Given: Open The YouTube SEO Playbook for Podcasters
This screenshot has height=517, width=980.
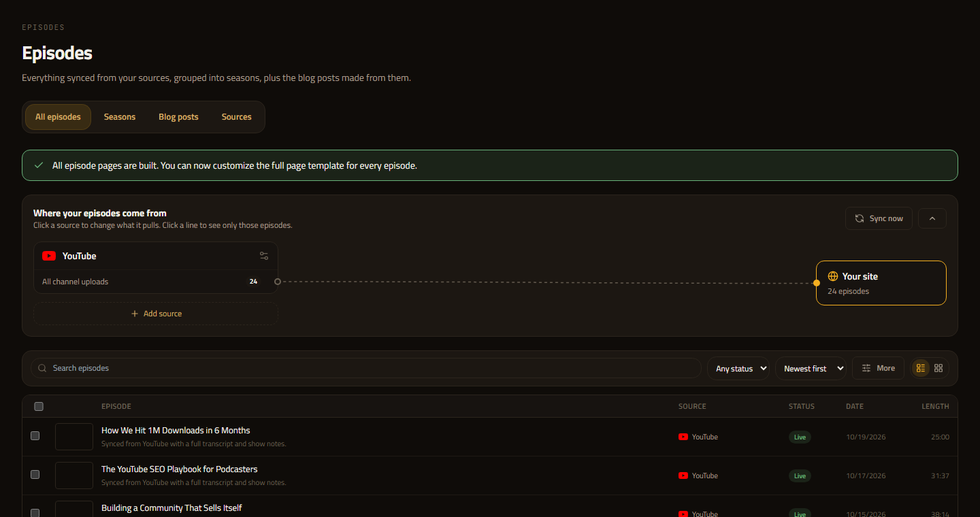Looking at the screenshot, I should click(180, 469).
